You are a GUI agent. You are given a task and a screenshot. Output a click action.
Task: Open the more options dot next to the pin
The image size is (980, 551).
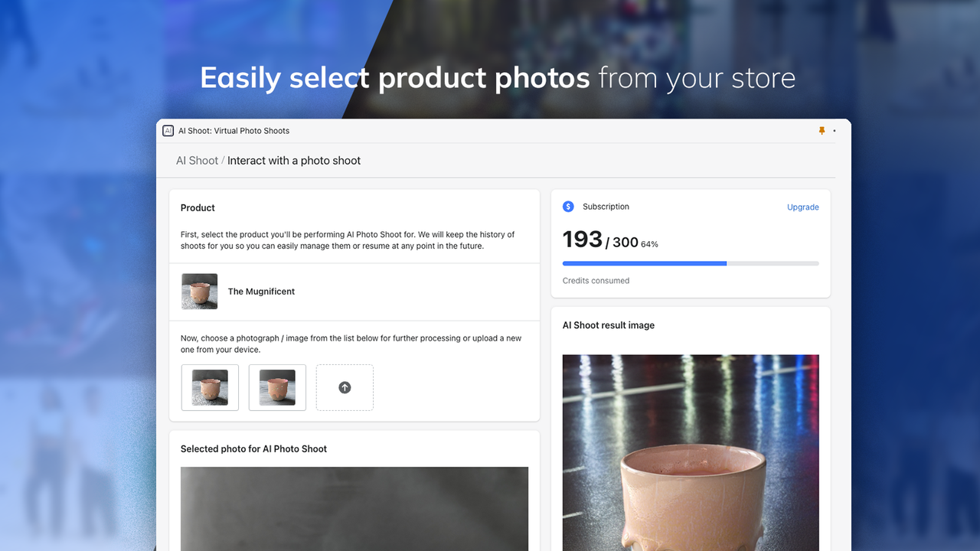835,130
